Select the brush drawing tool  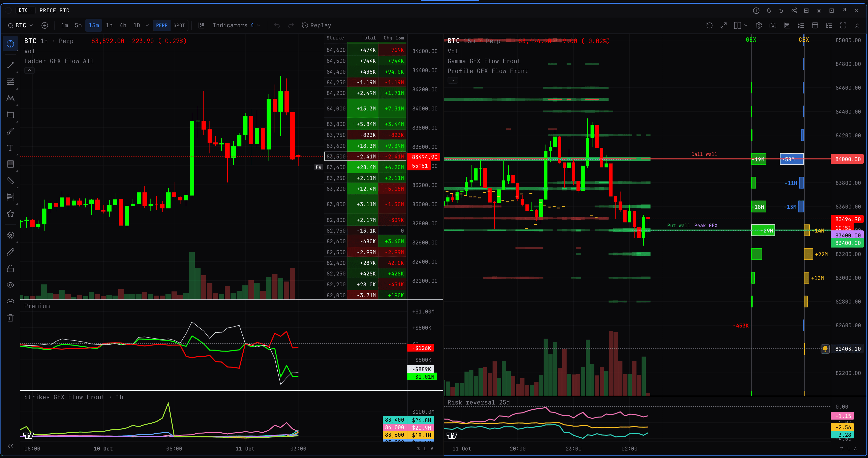tap(10, 131)
